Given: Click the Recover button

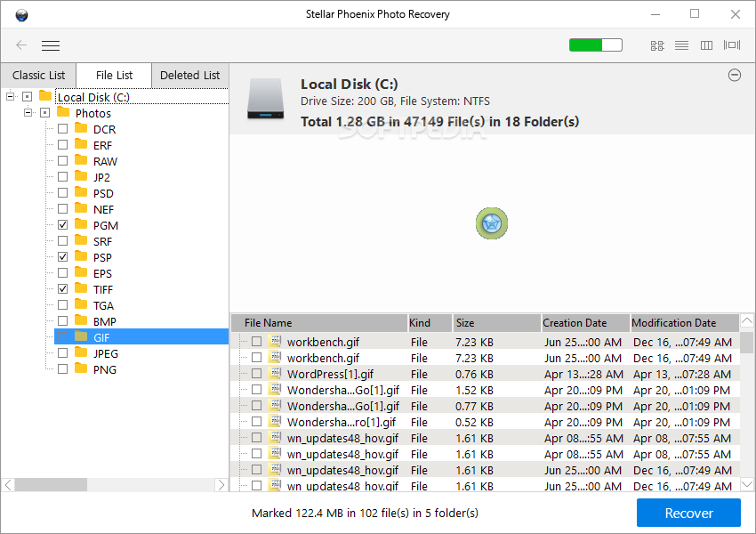Looking at the screenshot, I should 688,513.
